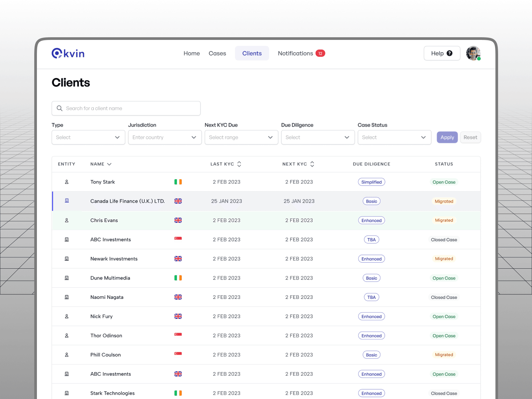Screen dimensions: 532x399
Task: Click the Ireland flag beside Tony Stark
Action: pyautogui.click(x=178, y=182)
